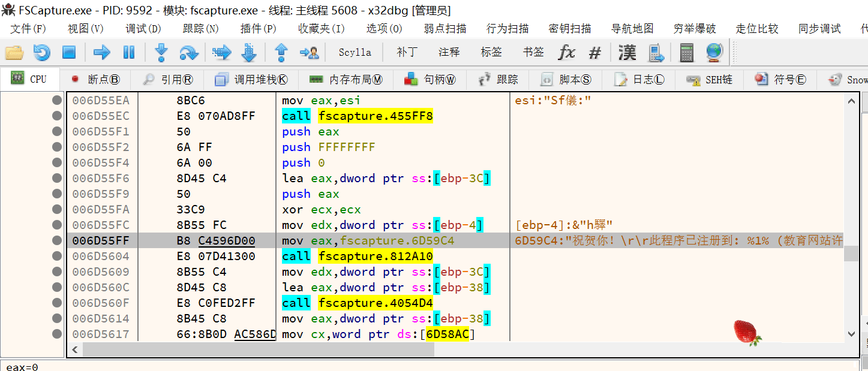Click the disassembly scroll up arrow
The width and height of the screenshot is (868, 371).
click(851, 101)
